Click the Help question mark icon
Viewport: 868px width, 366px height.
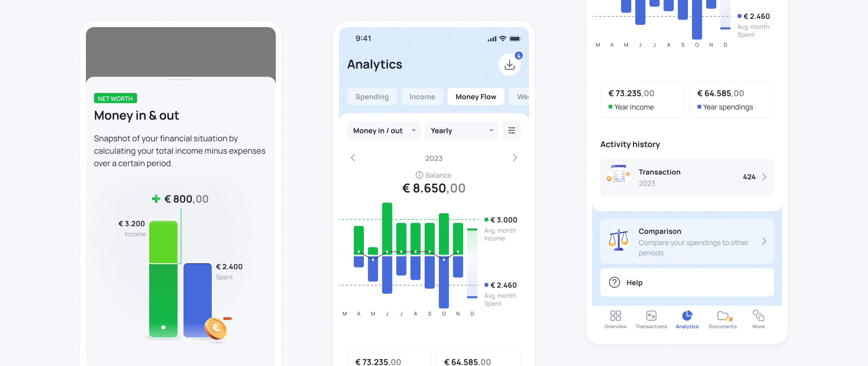(614, 282)
